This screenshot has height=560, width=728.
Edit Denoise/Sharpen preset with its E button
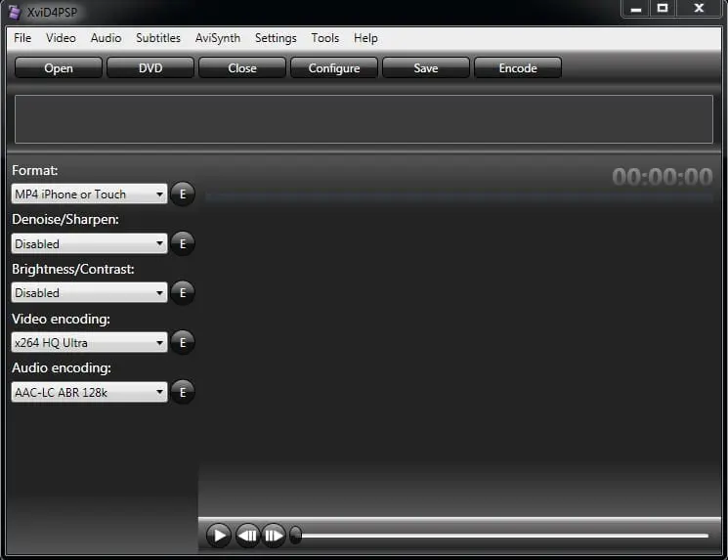[183, 243]
